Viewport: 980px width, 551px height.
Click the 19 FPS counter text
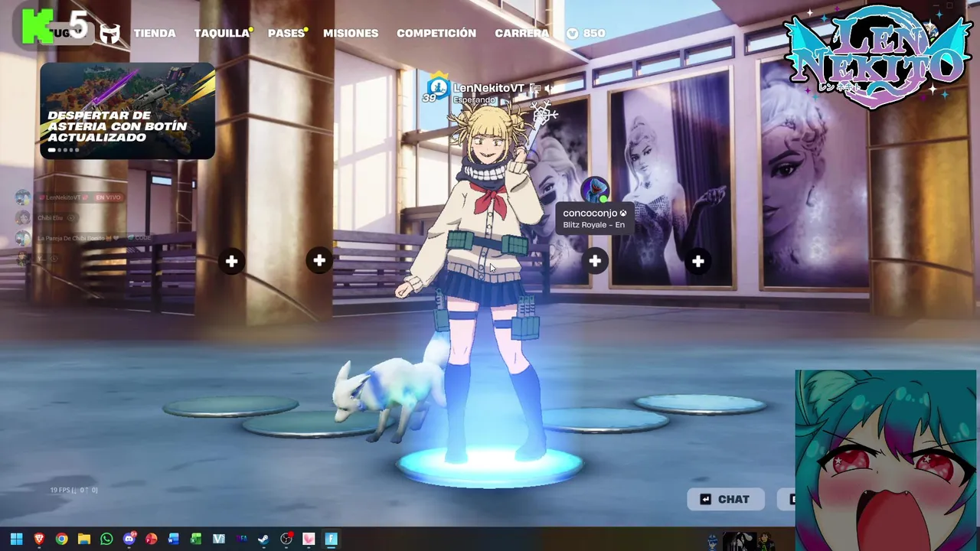coord(73,490)
